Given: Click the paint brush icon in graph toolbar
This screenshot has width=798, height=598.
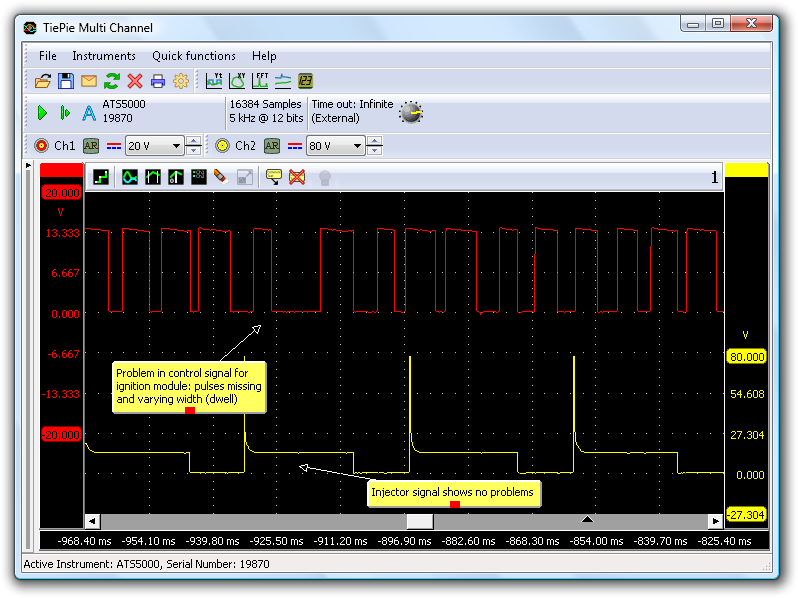Looking at the screenshot, I should tap(221, 177).
